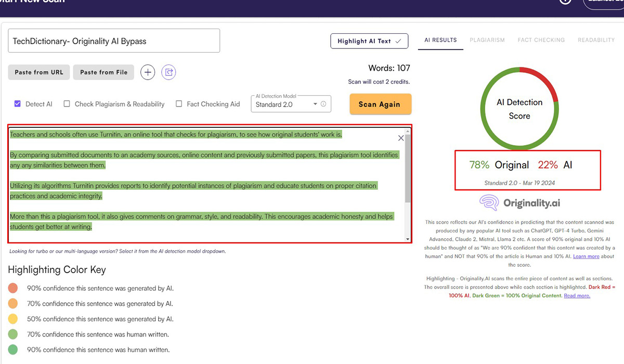Switch to the Plagiarism tab

click(x=487, y=40)
